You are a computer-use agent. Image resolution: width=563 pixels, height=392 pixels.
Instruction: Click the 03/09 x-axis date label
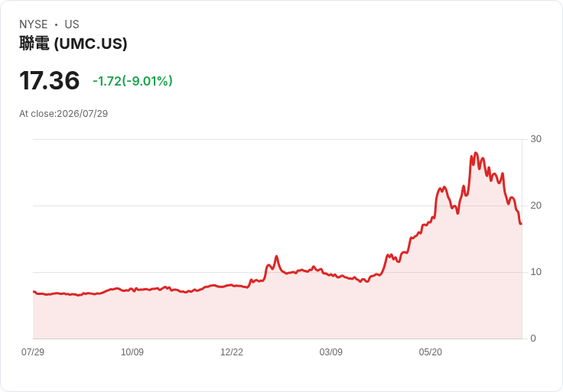coord(330,352)
